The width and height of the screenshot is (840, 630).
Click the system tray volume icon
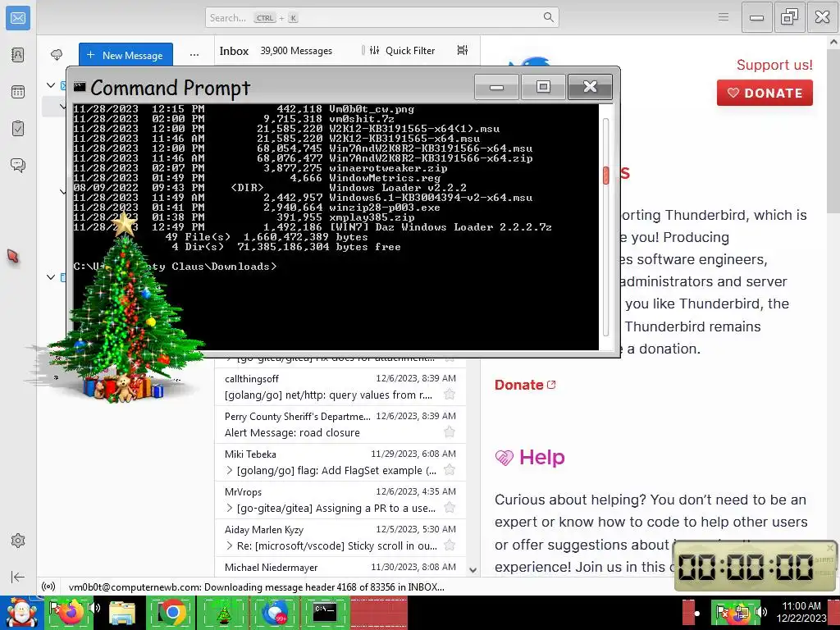coord(760,612)
